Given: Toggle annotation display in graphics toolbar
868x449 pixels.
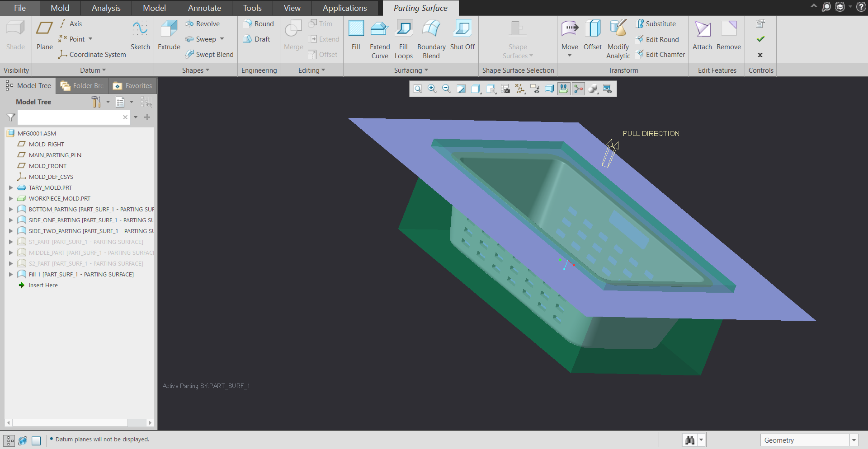Looking at the screenshot, I should [535, 89].
